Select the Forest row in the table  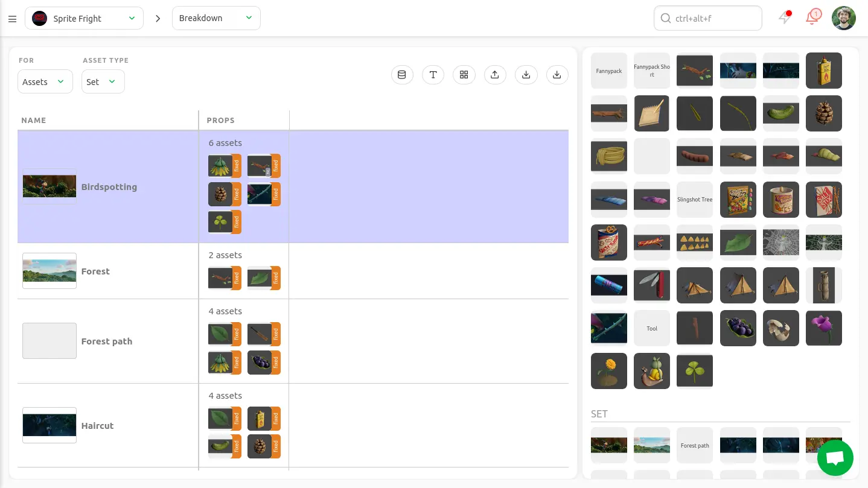[x=95, y=271]
